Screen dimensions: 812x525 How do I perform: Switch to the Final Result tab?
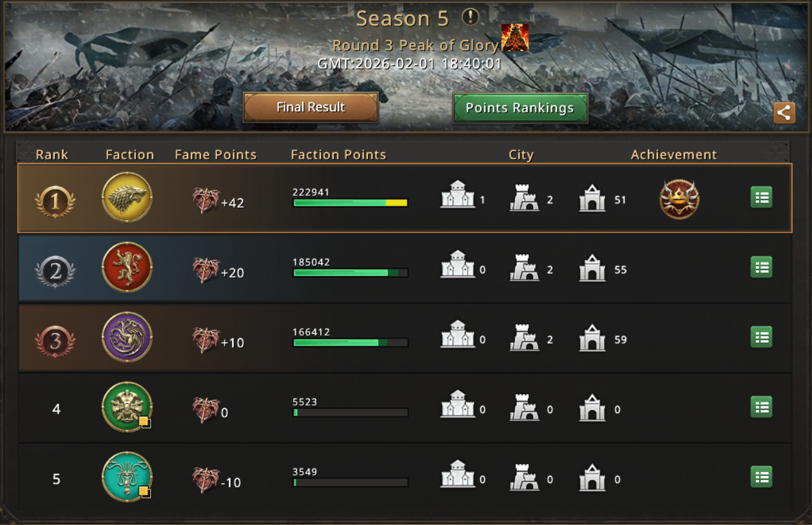pyautogui.click(x=311, y=107)
